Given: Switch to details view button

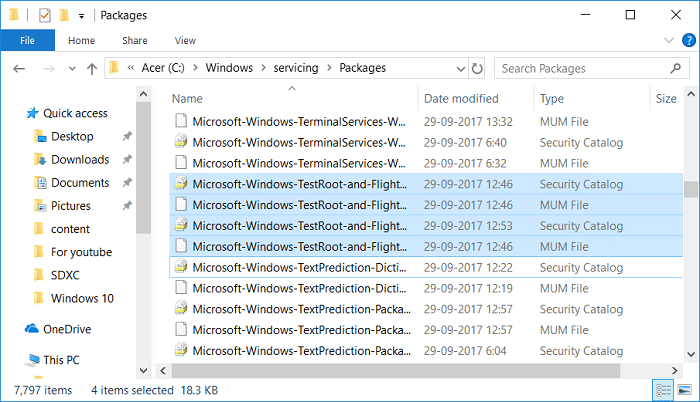Looking at the screenshot, I should coord(664,388).
